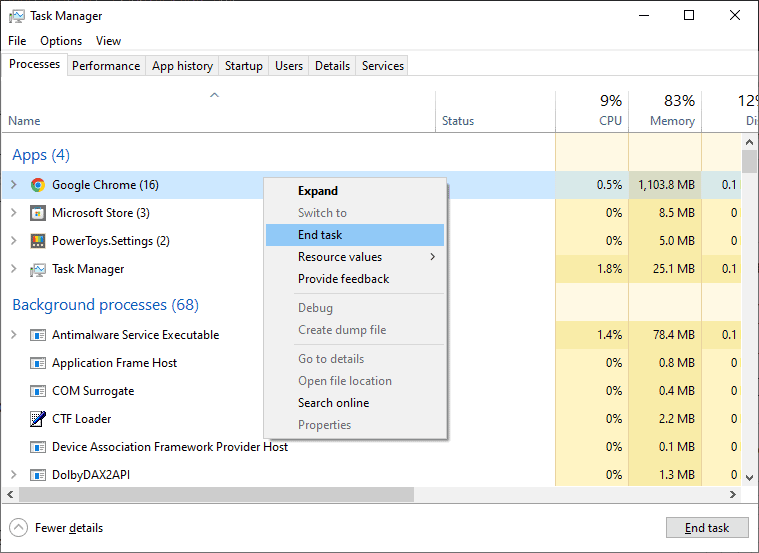The width and height of the screenshot is (759, 553).
Task: Switch to the Performance tab
Action: 106,66
